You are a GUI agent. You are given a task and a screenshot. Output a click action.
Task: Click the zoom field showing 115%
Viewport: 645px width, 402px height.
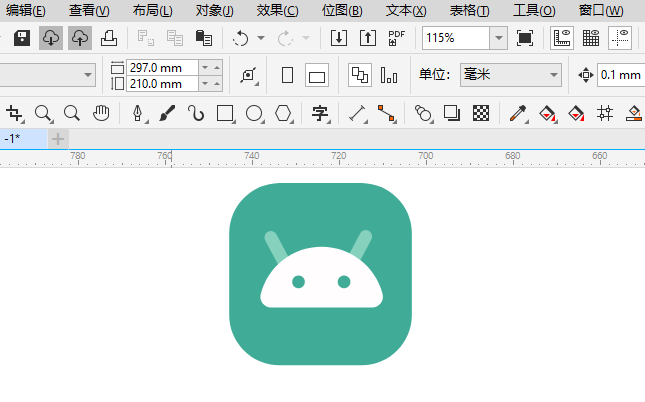click(456, 38)
